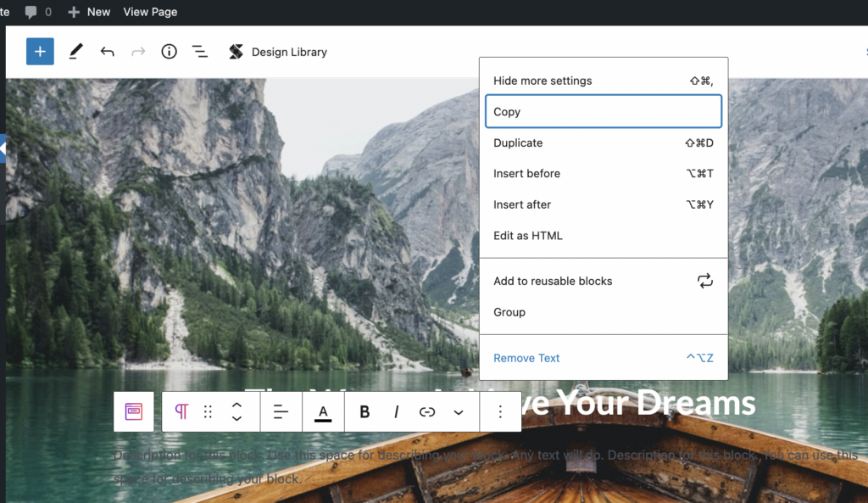Toggle bold formatting
The height and width of the screenshot is (503, 868).
click(364, 411)
